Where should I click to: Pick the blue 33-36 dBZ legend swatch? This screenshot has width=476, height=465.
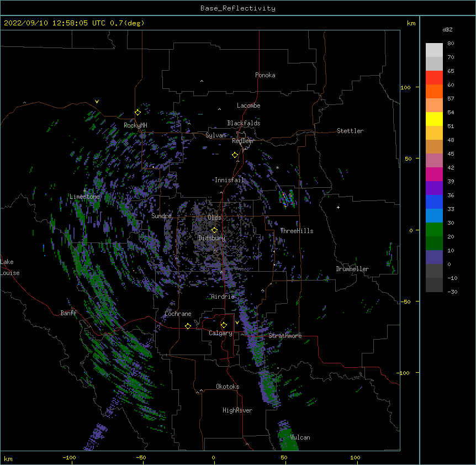tap(434, 202)
